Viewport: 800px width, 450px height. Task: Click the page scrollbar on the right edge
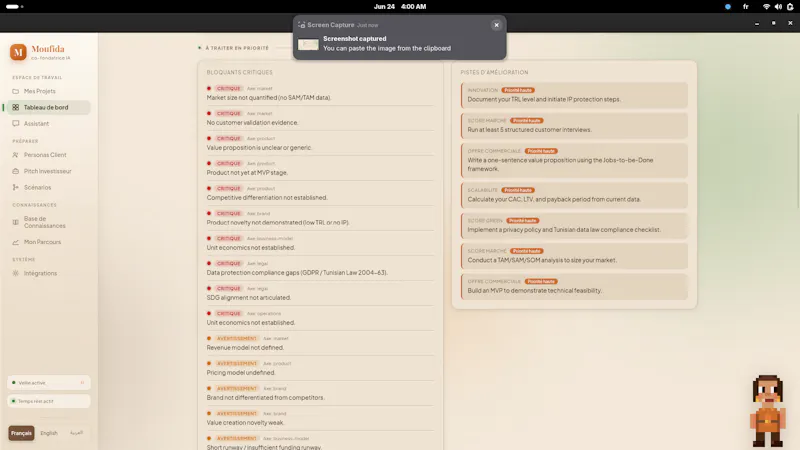(x=797, y=160)
